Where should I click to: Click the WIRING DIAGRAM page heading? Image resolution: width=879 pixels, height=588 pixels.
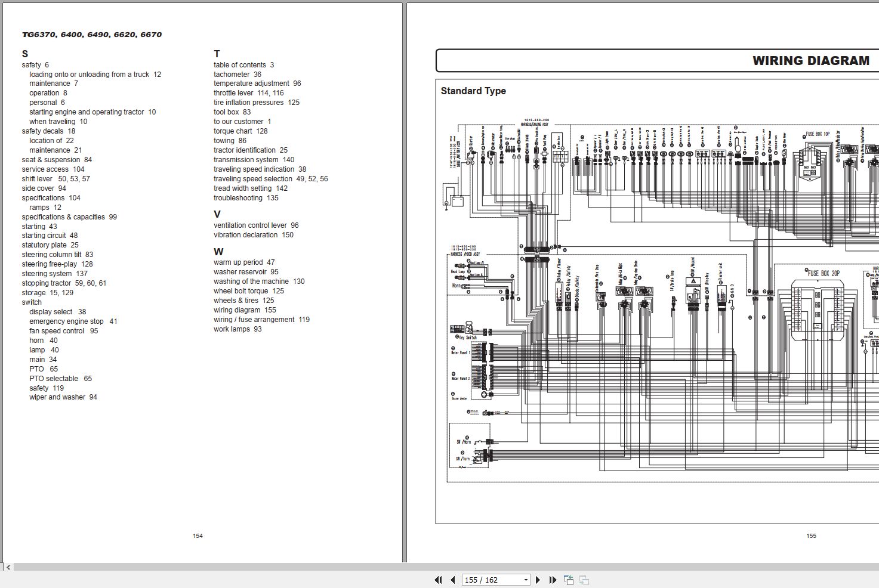tap(810, 61)
